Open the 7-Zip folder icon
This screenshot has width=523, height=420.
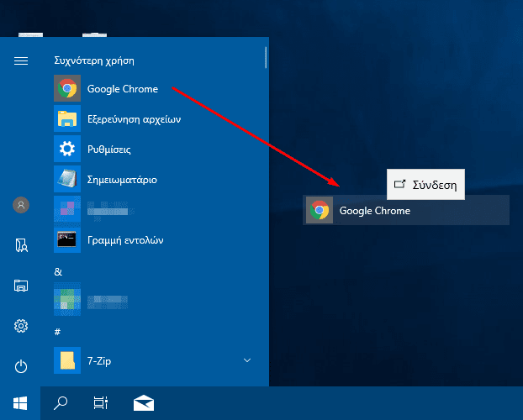67,360
